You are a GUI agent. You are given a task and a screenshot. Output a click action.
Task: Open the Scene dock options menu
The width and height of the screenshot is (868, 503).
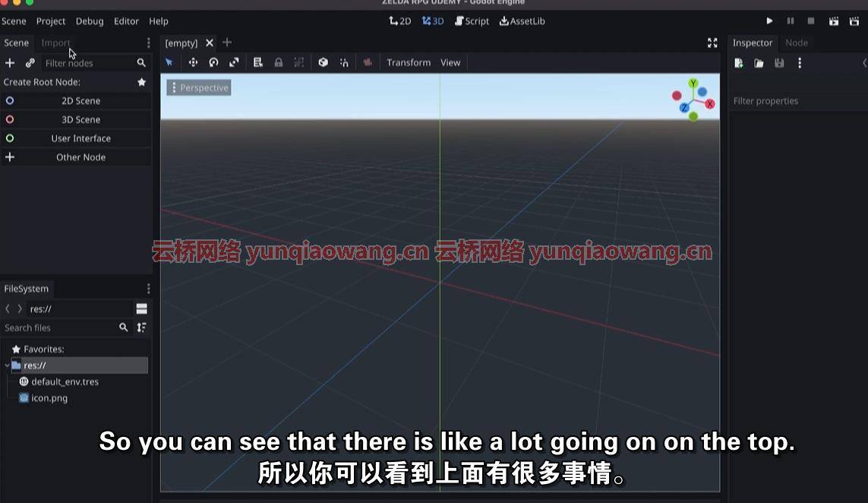(x=148, y=43)
